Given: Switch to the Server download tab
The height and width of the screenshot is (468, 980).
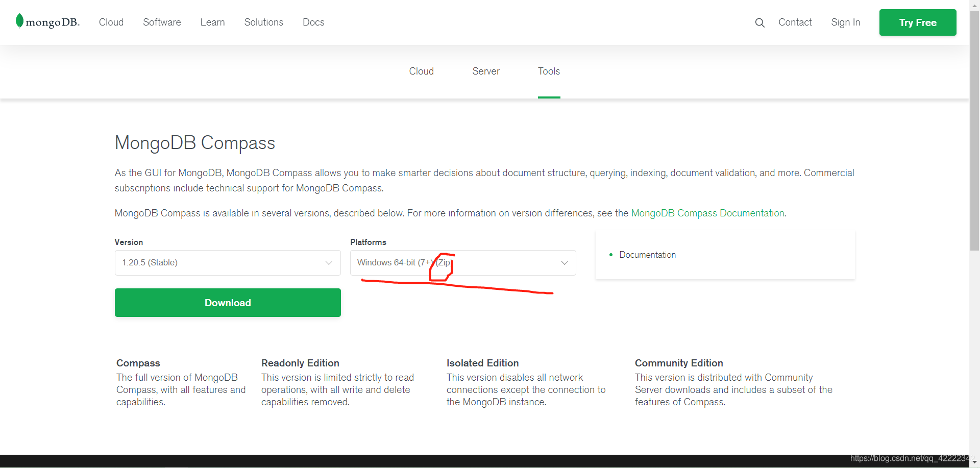Looking at the screenshot, I should click(x=486, y=71).
